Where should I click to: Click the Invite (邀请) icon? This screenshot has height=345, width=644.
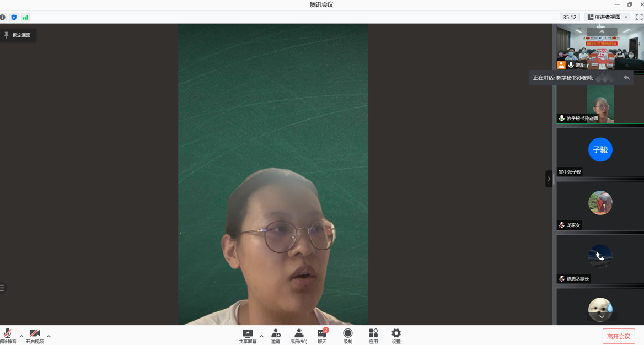(276, 335)
